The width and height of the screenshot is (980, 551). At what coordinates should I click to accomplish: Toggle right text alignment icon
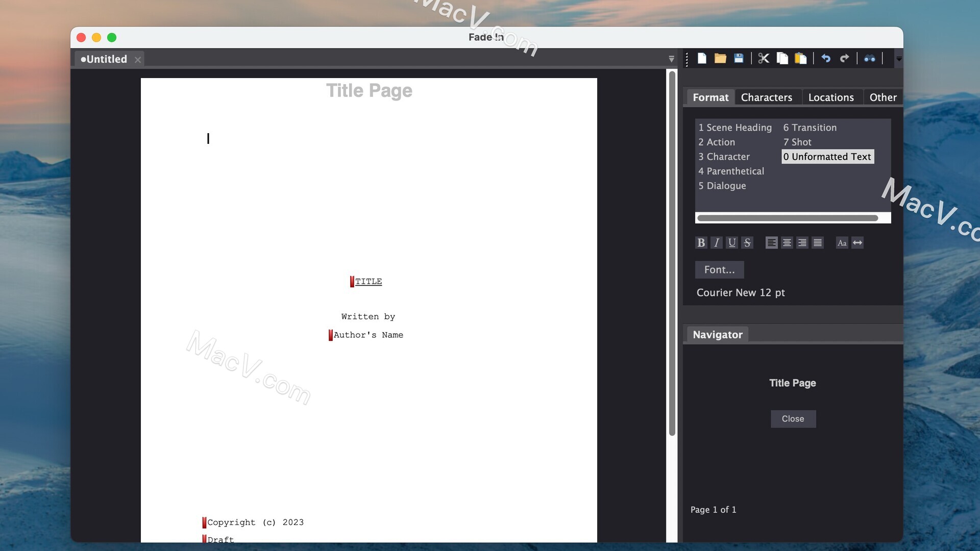802,243
